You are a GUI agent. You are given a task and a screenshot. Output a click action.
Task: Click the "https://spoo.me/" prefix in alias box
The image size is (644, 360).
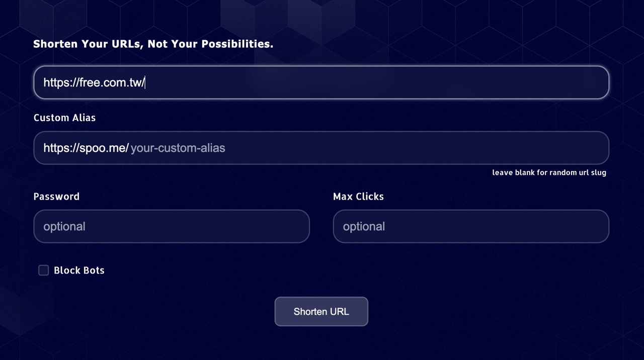[86, 148]
